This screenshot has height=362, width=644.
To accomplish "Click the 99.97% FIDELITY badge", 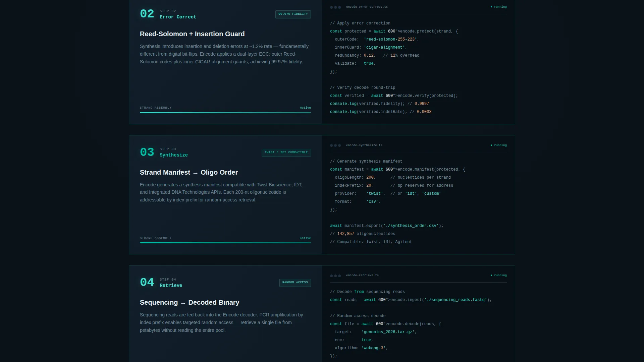I will pyautogui.click(x=293, y=14).
